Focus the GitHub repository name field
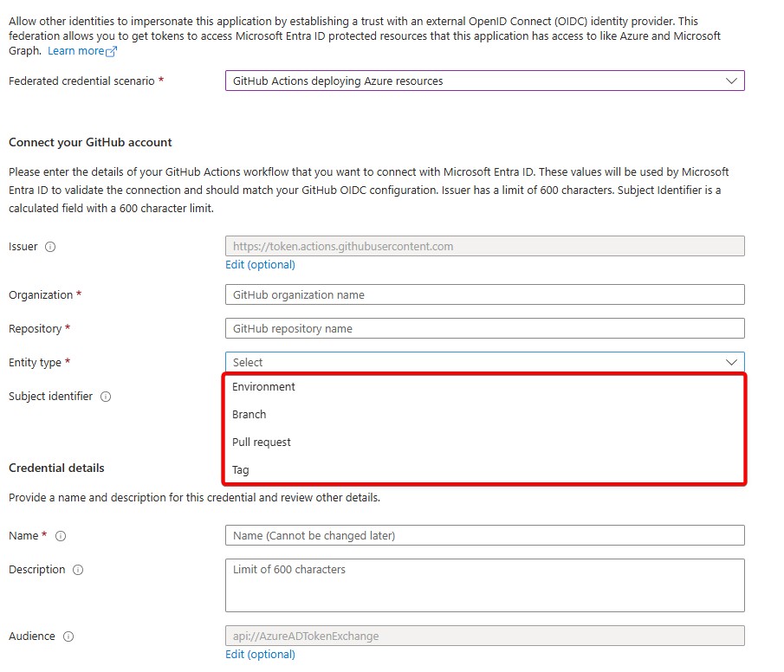The image size is (784, 672). [485, 328]
